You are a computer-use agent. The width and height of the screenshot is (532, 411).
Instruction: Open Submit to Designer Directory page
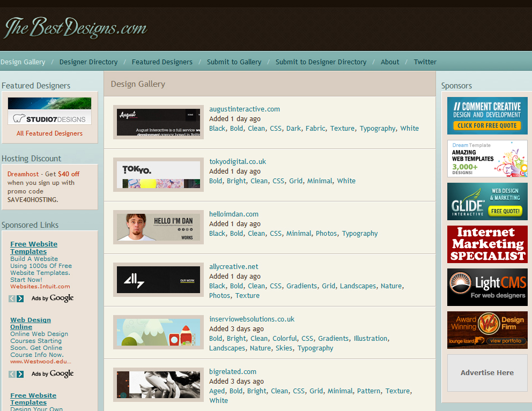coord(321,62)
